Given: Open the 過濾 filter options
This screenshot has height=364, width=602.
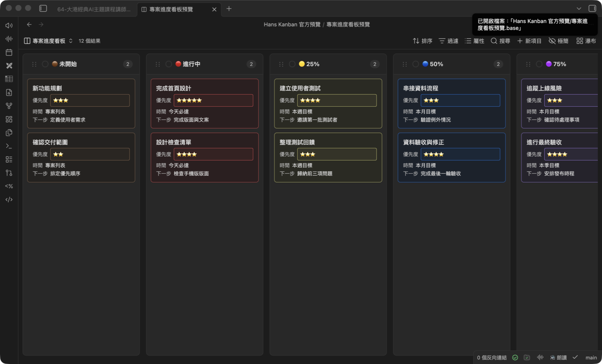Looking at the screenshot, I should coord(448,41).
